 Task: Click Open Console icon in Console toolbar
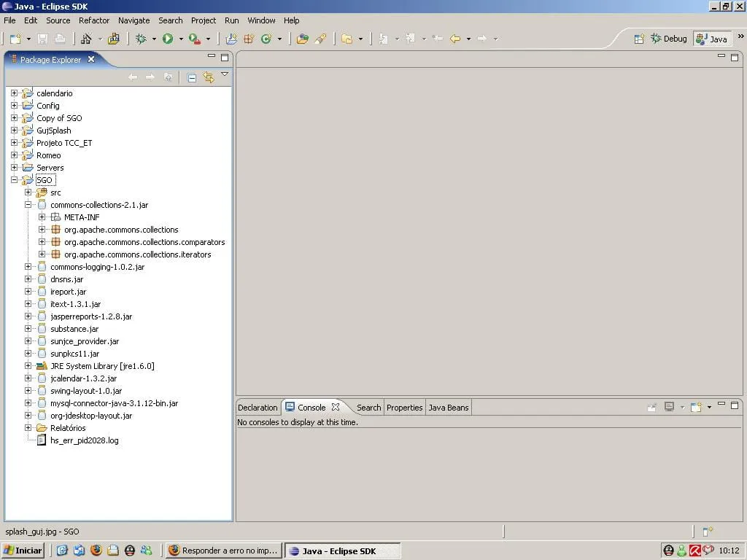coord(696,407)
